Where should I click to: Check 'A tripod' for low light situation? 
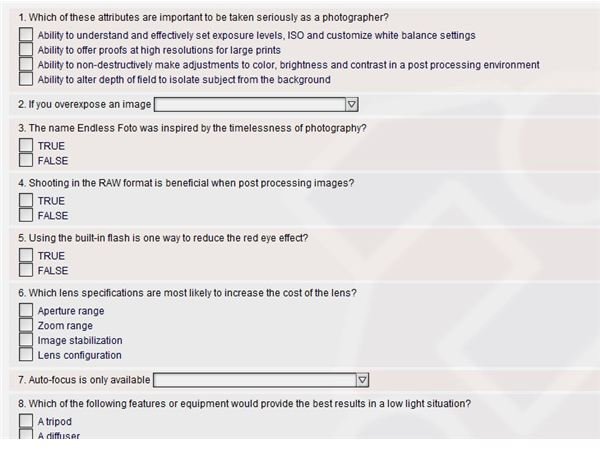click(26, 421)
